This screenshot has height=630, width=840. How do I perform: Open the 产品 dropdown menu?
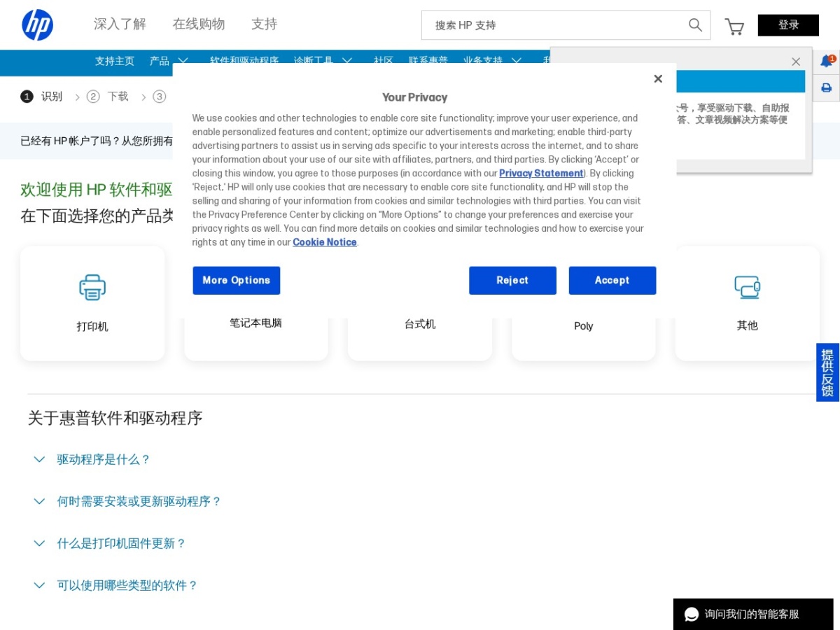click(169, 61)
